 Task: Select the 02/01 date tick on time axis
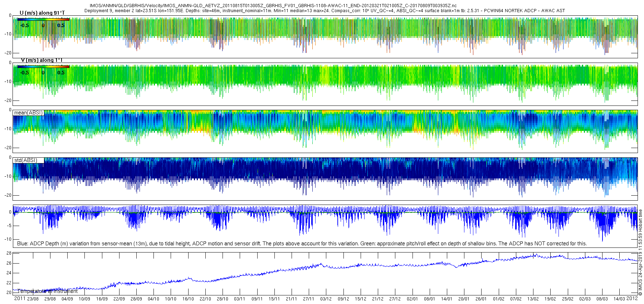412,299
